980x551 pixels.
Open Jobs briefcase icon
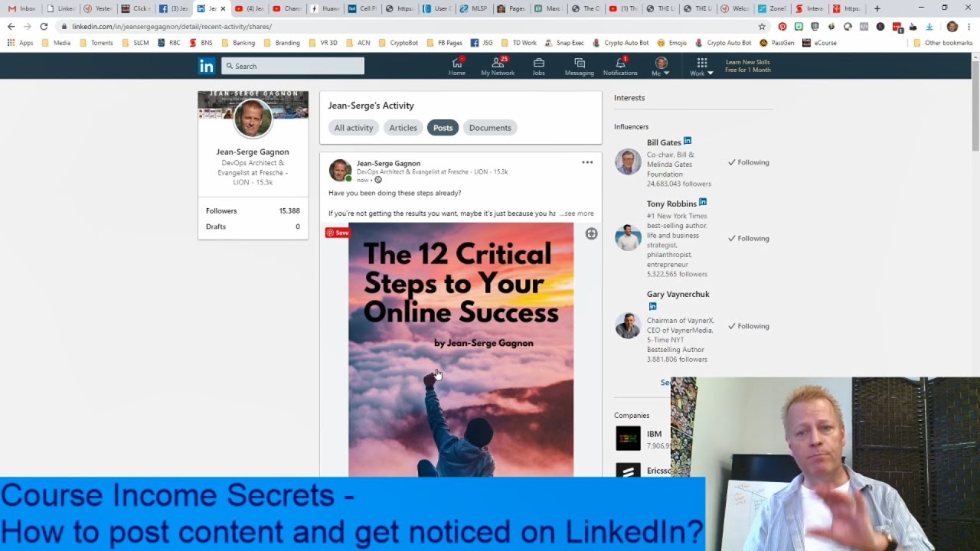[x=538, y=66]
